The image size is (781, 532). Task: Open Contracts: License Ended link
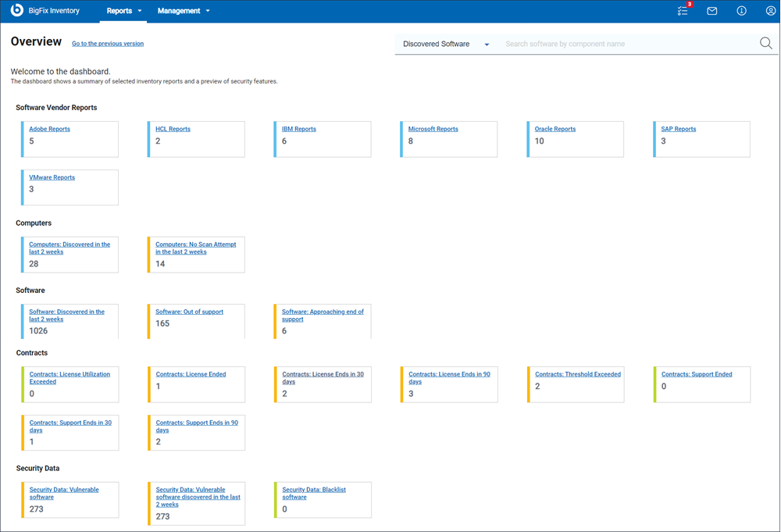point(191,375)
